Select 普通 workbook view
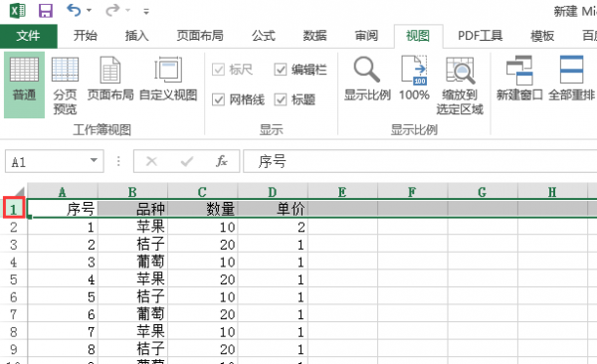This screenshot has width=597, height=364. (24, 85)
